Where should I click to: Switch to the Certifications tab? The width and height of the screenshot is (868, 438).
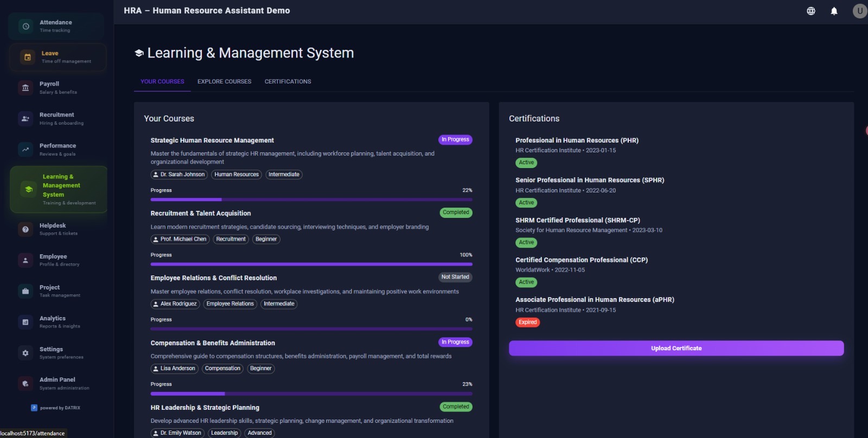[288, 82]
